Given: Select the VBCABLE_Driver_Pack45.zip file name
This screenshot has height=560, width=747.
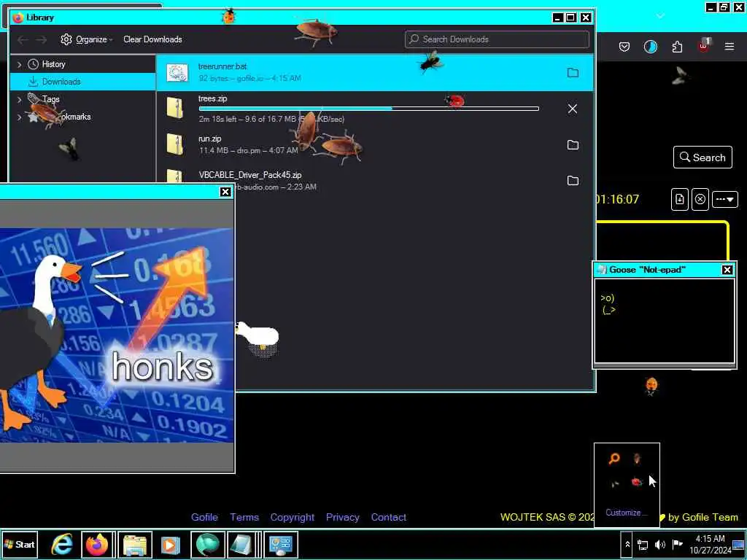Looking at the screenshot, I should click(250, 175).
